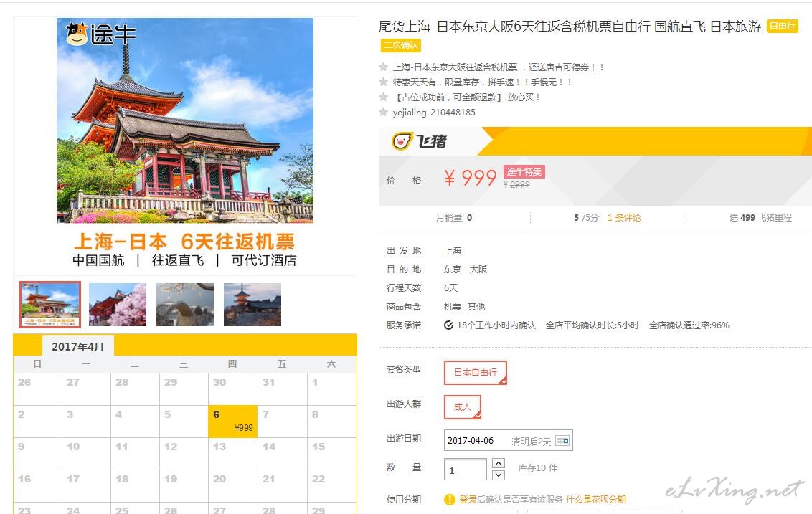Click the 登录 login link

pos(468,500)
